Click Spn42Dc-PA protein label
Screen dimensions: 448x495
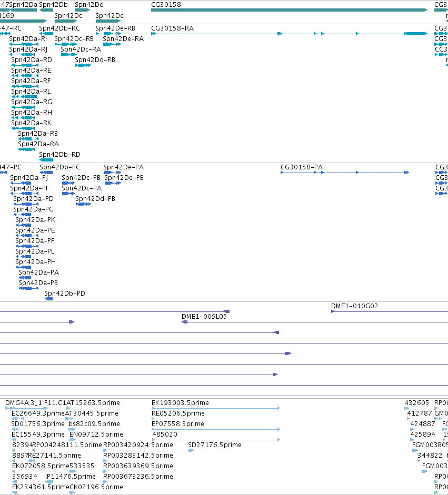click(82, 188)
